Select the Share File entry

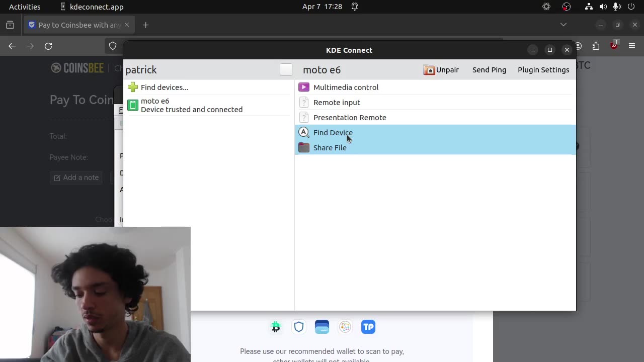[435, 147]
